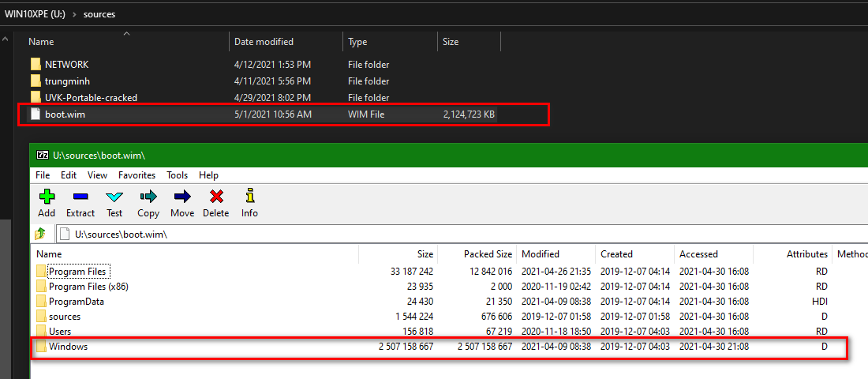
Task: Select the ProgramData folder icon
Action: tap(42, 302)
